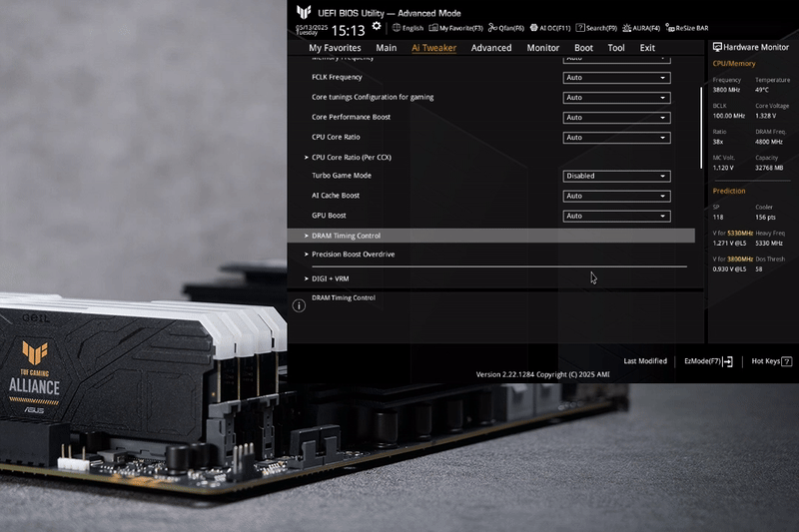Toggle ReSize BAR option
The image size is (799, 532).
click(x=687, y=28)
